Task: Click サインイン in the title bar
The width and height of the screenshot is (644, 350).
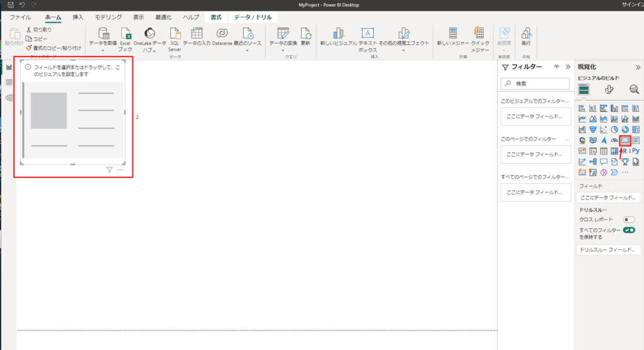Action: pyautogui.click(x=631, y=5)
